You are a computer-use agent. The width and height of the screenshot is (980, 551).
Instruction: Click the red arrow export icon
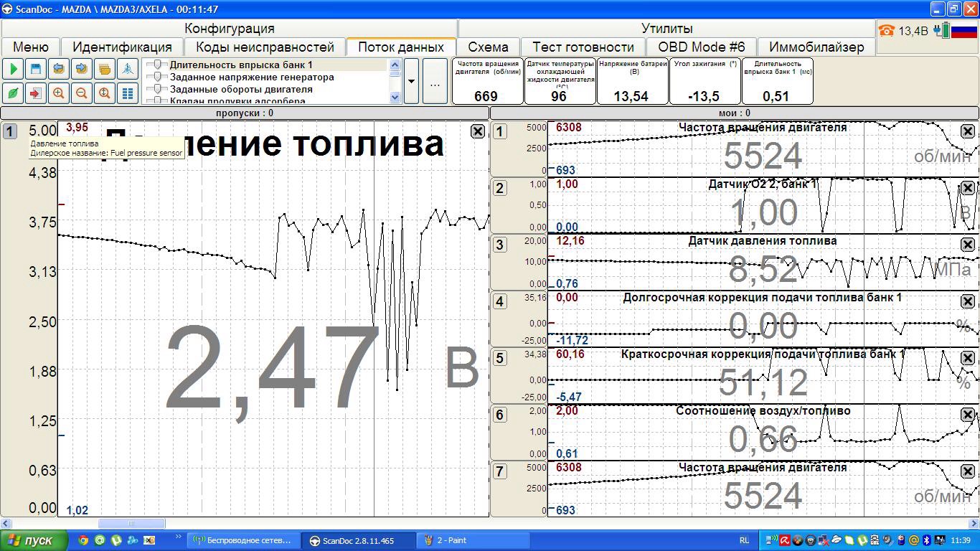click(x=36, y=93)
